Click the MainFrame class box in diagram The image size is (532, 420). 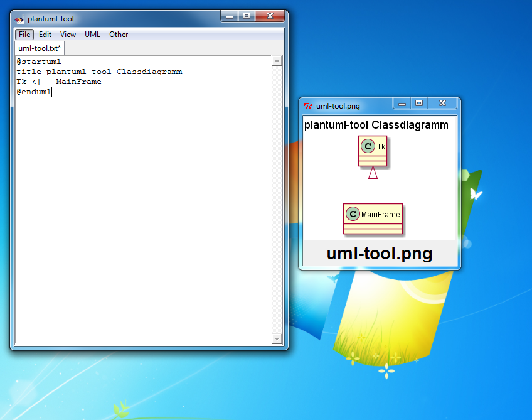coord(373,218)
